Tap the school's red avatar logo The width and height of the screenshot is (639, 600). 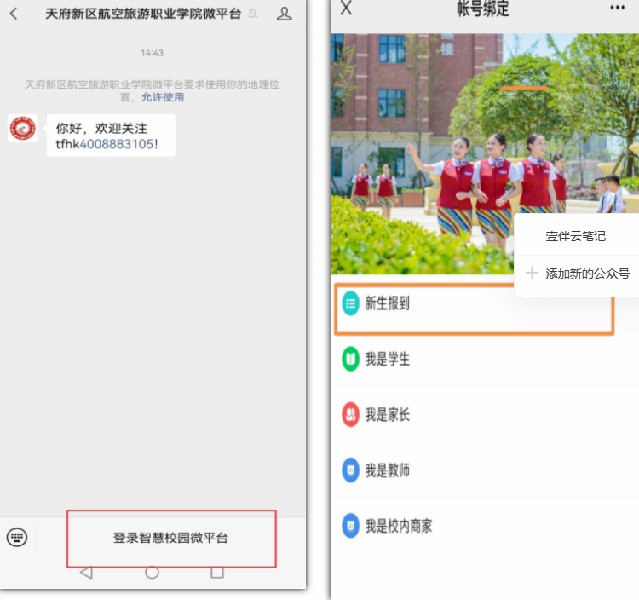[23, 128]
